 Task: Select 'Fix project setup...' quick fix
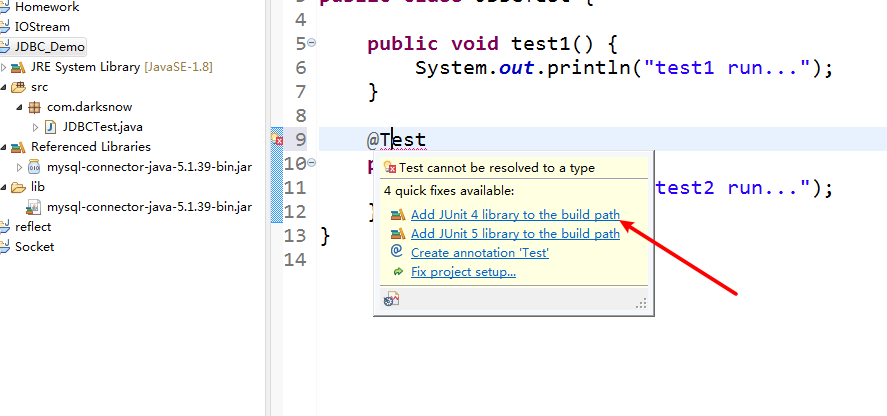click(x=463, y=272)
